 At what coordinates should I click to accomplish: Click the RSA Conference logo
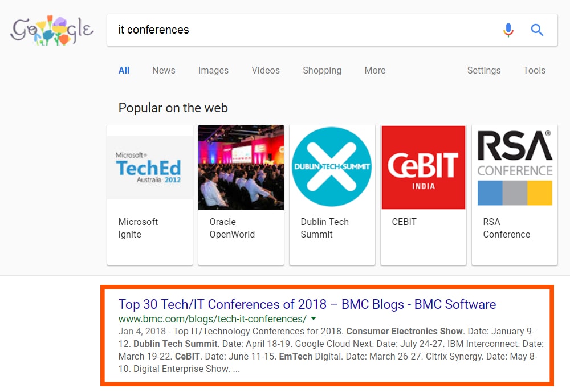(515, 167)
